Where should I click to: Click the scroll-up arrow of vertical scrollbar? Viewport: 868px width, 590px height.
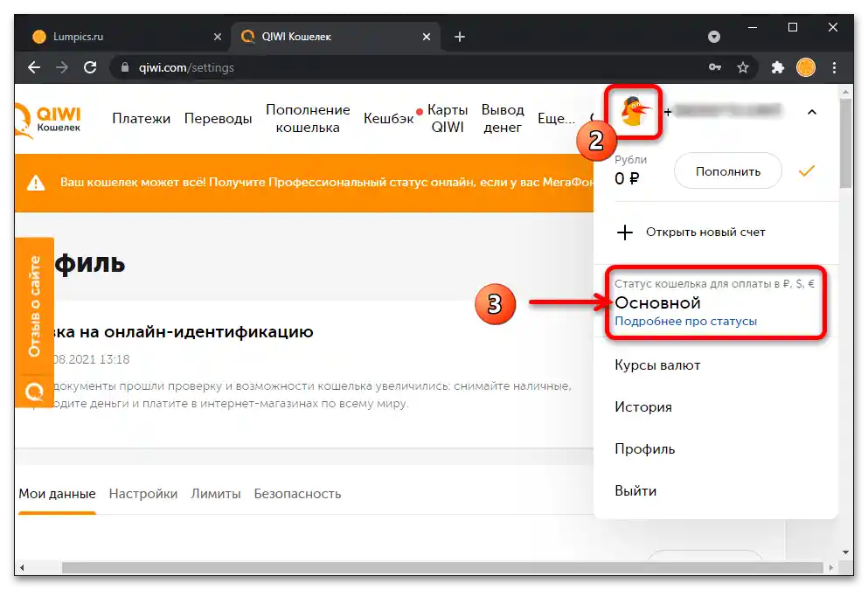[845, 91]
